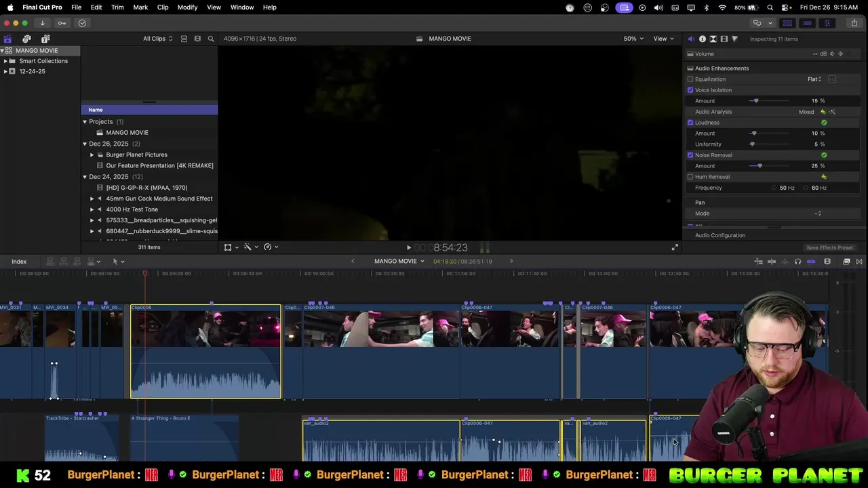Open the Info inspector

[x=702, y=39]
